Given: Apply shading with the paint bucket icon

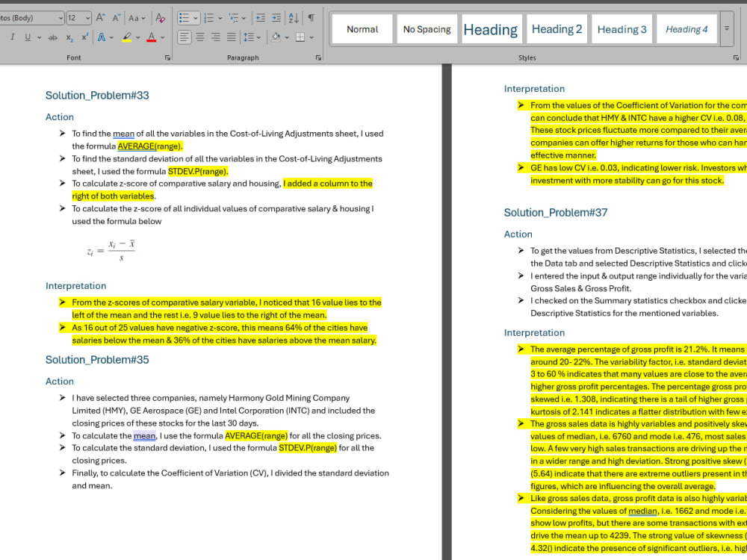Looking at the screenshot, I should [276, 37].
